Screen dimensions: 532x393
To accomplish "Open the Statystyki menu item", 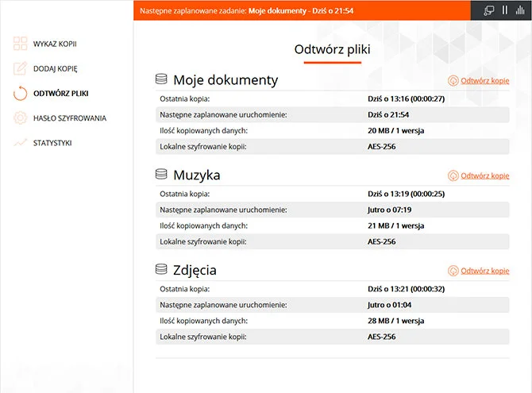I will [x=52, y=143].
